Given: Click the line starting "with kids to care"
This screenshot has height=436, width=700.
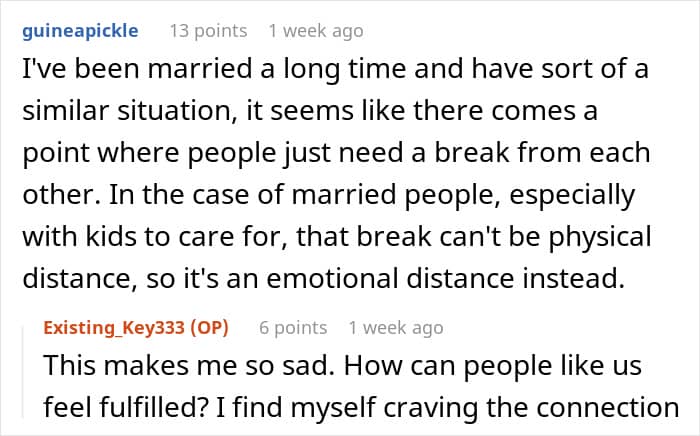Looking at the screenshot, I should pos(337,237).
